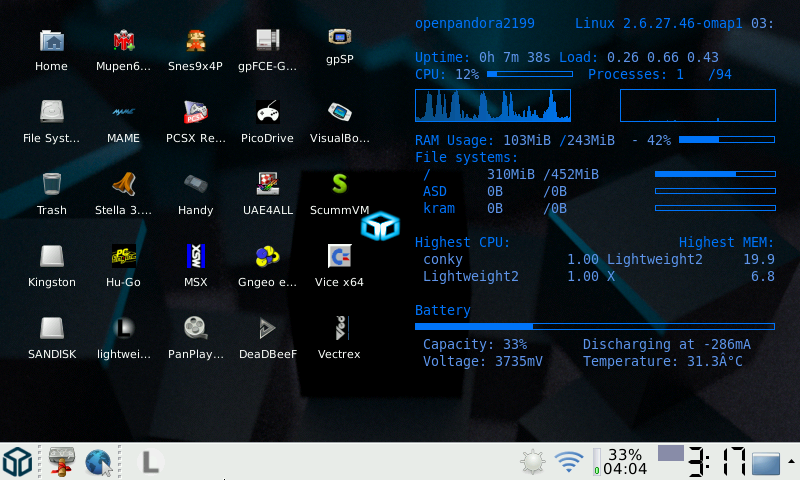Open the Trash on the desktop
This screenshot has height=480, width=800.
click(52, 185)
